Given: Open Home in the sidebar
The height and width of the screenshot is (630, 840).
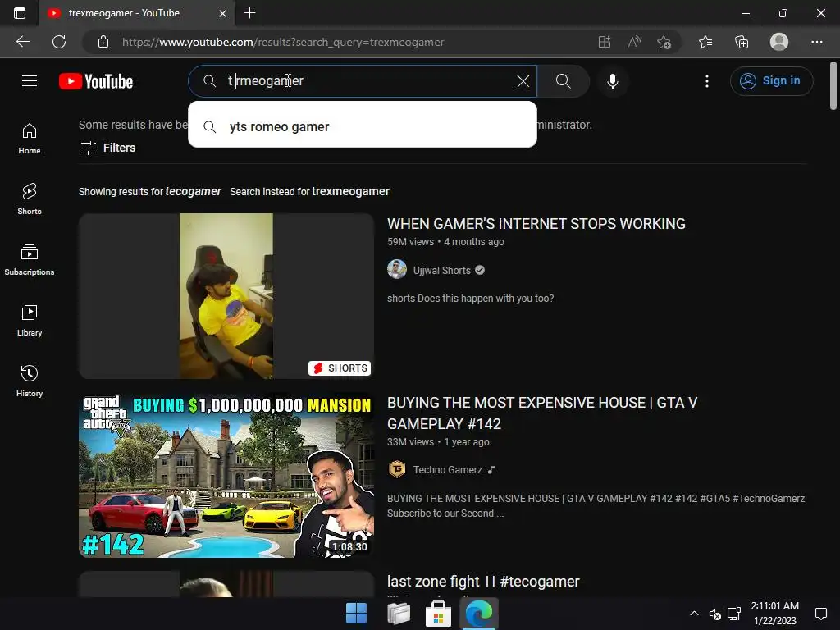Looking at the screenshot, I should coord(30,138).
